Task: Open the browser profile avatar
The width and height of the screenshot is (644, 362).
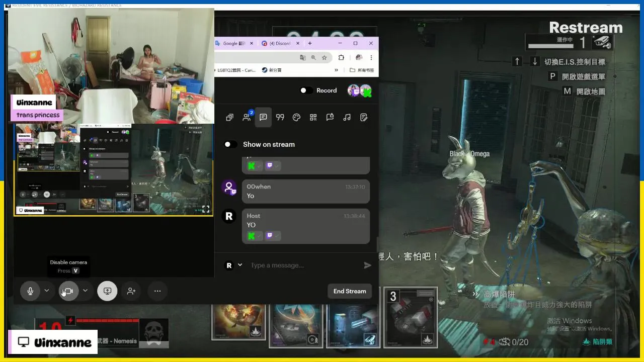Action: click(x=359, y=57)
